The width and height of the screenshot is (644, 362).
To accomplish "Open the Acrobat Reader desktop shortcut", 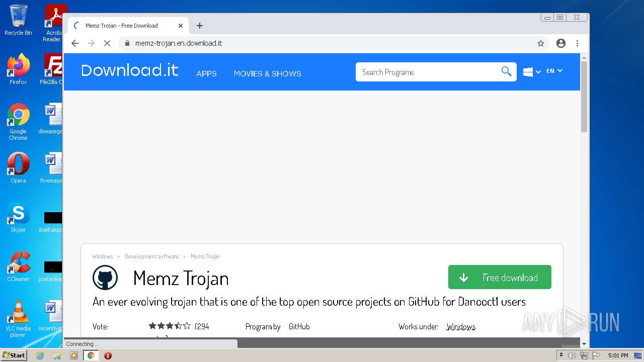I will pyautogui.click(x=53, y=23).
